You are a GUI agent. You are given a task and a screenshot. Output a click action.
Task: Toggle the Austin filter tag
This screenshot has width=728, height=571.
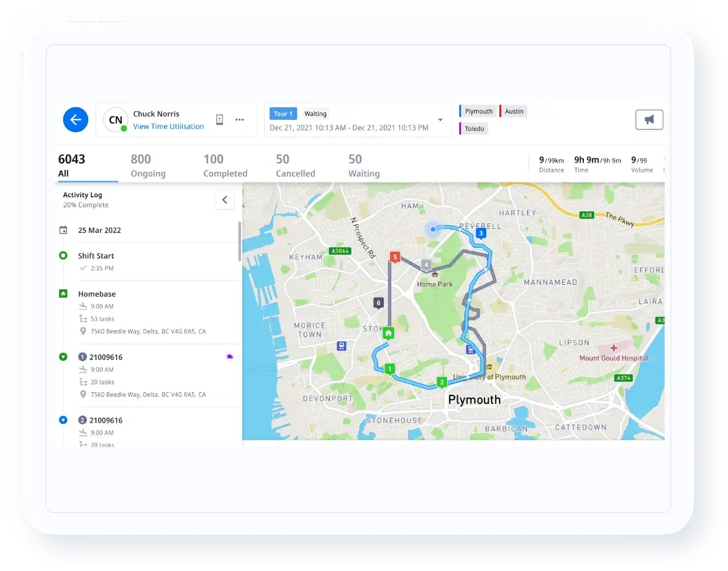tap(513, 110)
